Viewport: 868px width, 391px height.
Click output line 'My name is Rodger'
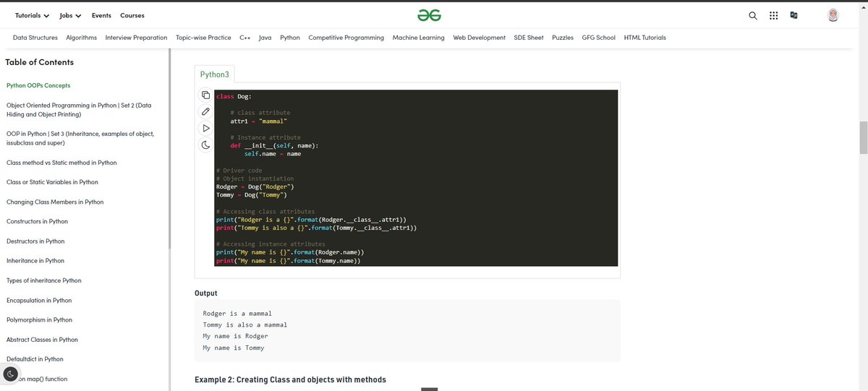point(235,336)
